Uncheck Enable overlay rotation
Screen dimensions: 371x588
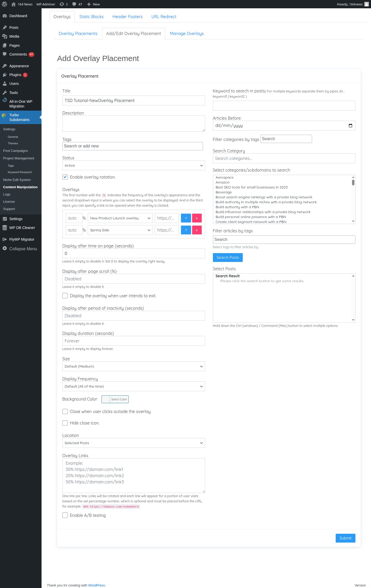point(65,177)
